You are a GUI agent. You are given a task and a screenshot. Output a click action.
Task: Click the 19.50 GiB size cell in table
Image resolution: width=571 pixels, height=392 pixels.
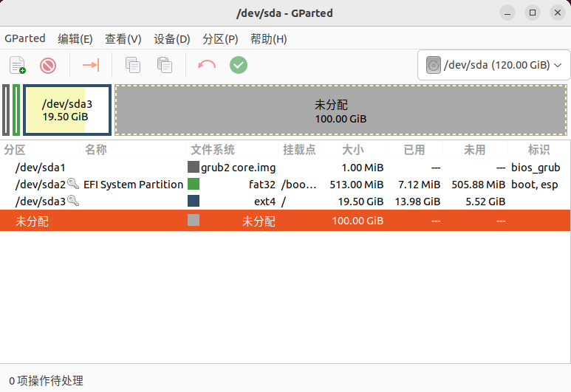[360, 202]
